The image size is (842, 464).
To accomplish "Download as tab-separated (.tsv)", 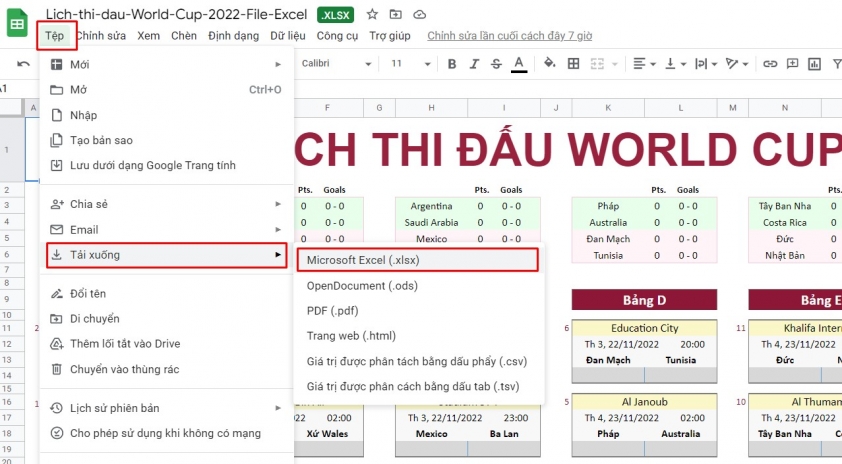I will click(x=419, y=387).
